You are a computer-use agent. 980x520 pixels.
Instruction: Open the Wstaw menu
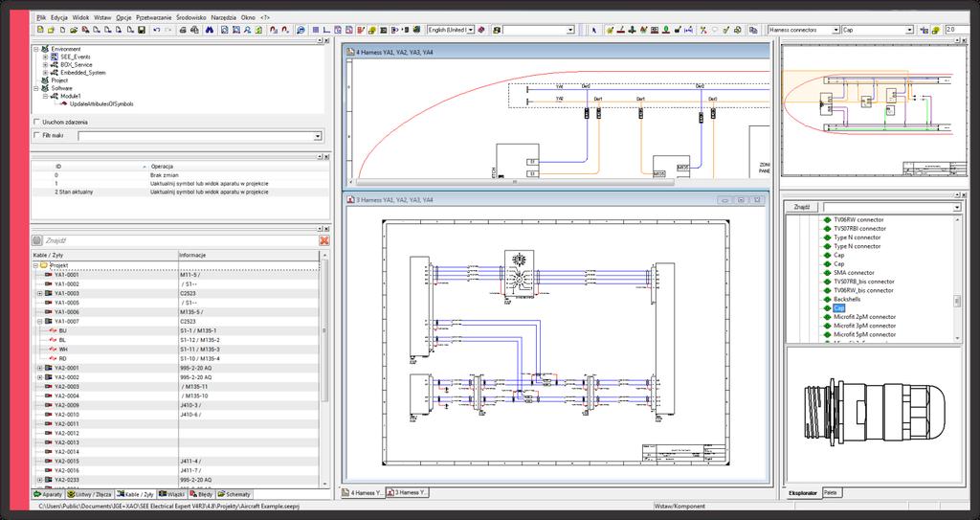tap(102, 17)
